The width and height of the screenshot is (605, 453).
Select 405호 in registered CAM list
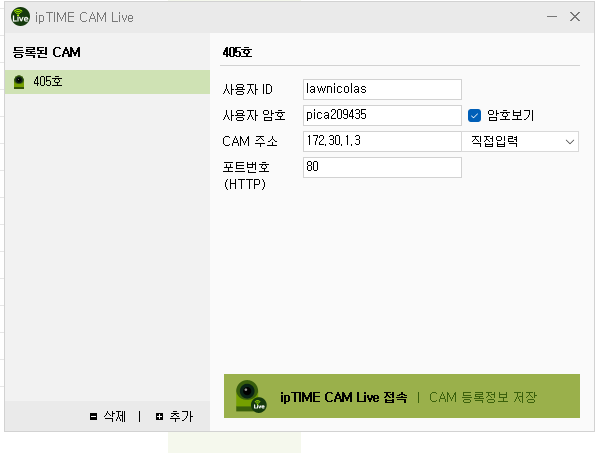(x=108, y=82)
